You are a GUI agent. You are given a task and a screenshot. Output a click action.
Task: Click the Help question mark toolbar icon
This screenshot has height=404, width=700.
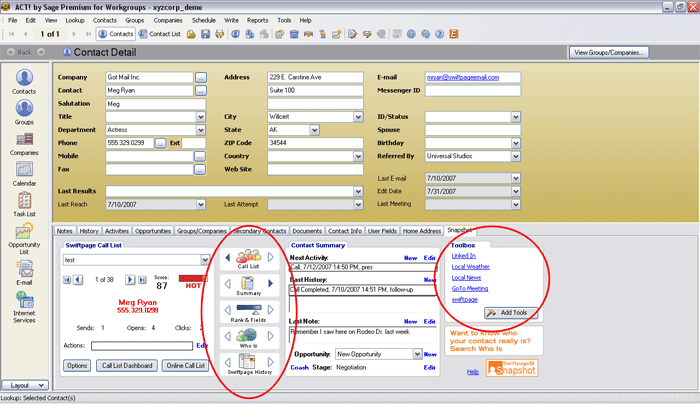pyautogui.click(x=440, y=34)
